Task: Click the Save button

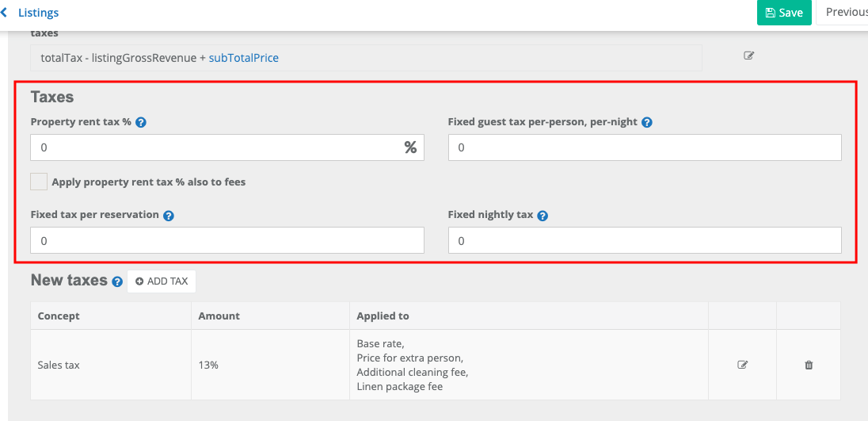Action: (x=783, y=13)
